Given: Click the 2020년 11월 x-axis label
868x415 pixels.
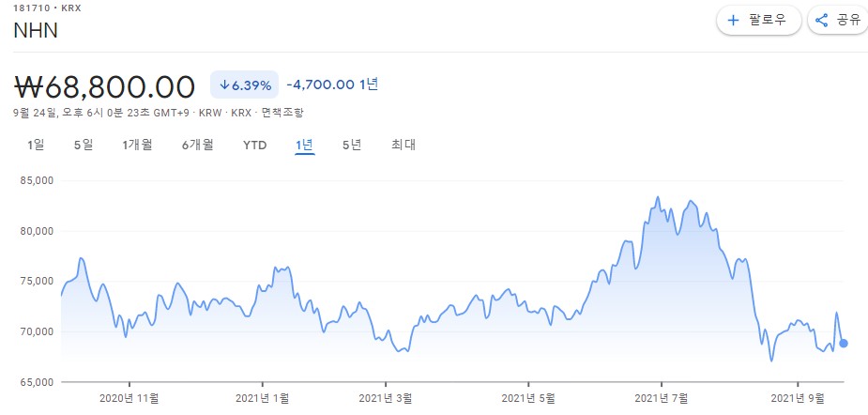Looking at the screenshot, I should coord(130,398).
